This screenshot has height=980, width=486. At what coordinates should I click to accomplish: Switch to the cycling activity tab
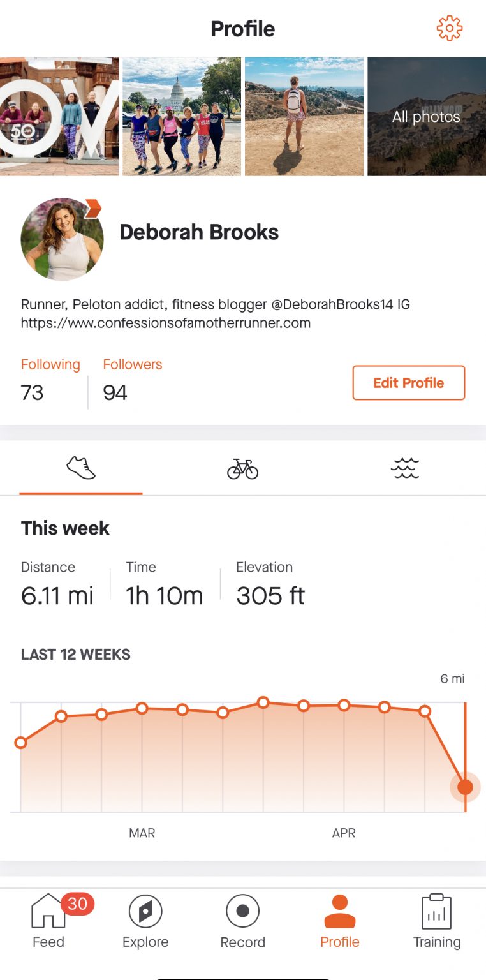coord(242,468)
